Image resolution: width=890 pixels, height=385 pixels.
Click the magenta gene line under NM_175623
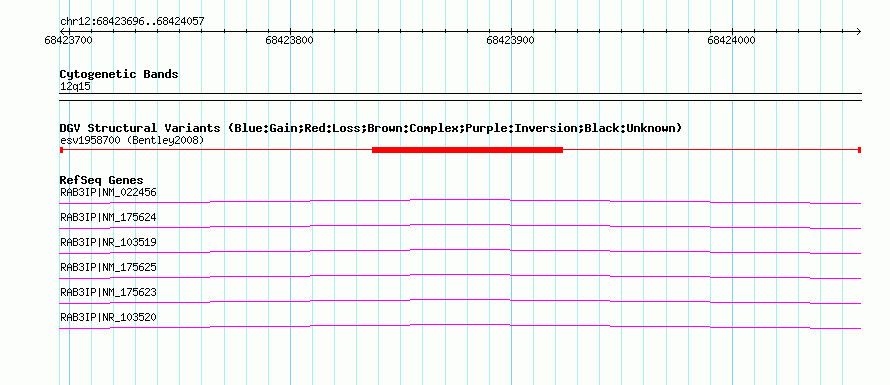(460, 301)
